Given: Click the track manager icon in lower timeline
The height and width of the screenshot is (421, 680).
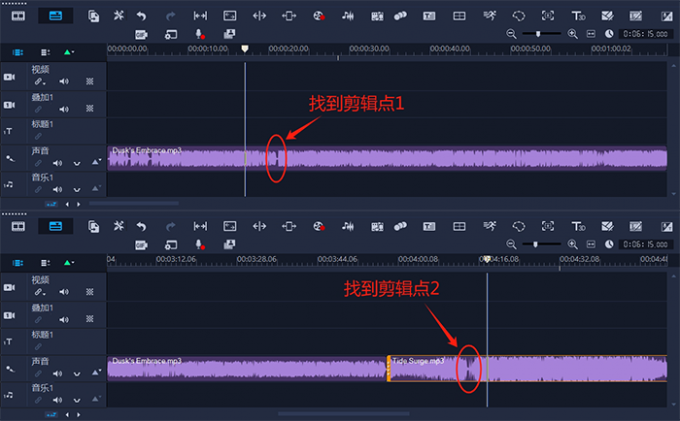Looking at the screenshot, I should pos(46,263).
